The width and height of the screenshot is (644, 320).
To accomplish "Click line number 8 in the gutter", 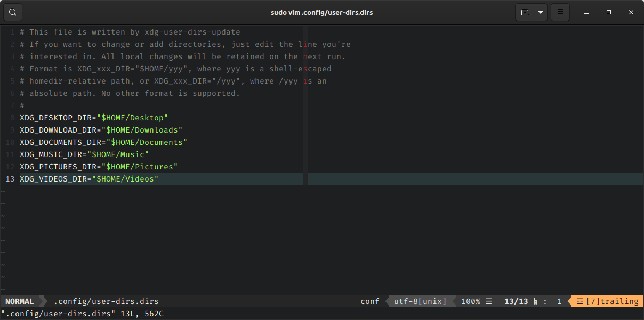I will [12, 118].
